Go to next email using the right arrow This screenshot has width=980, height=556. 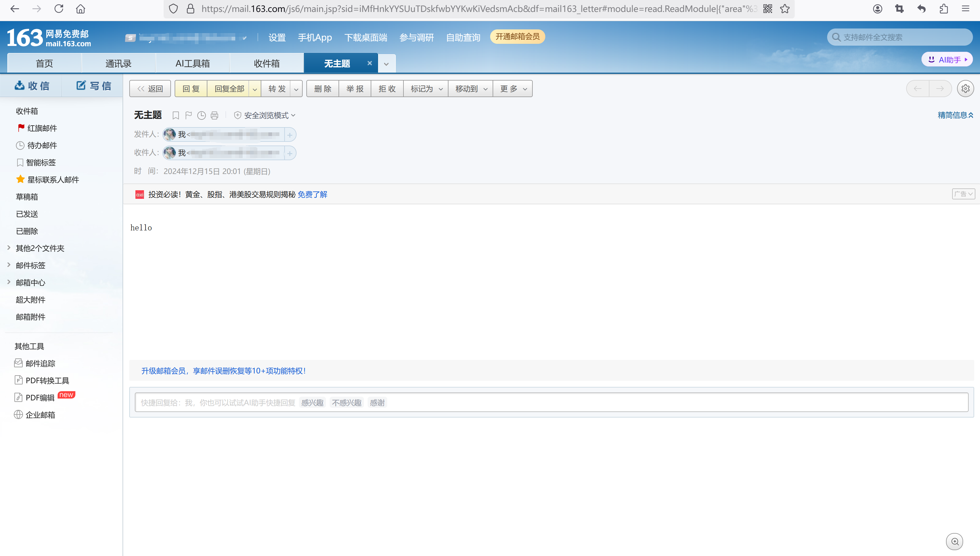(x=940, y=88)
